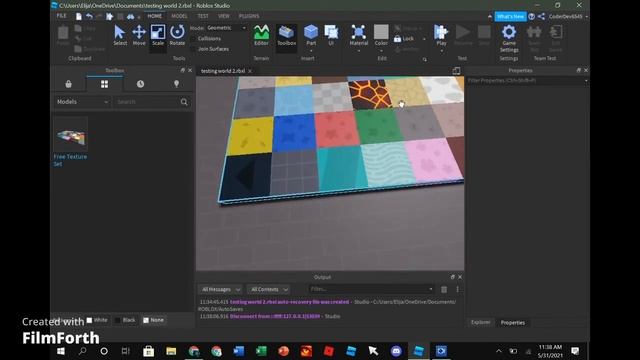Click the Toolbox search field
The width and height of the screenshot is (640, 360).
click(x=147, y=102)
